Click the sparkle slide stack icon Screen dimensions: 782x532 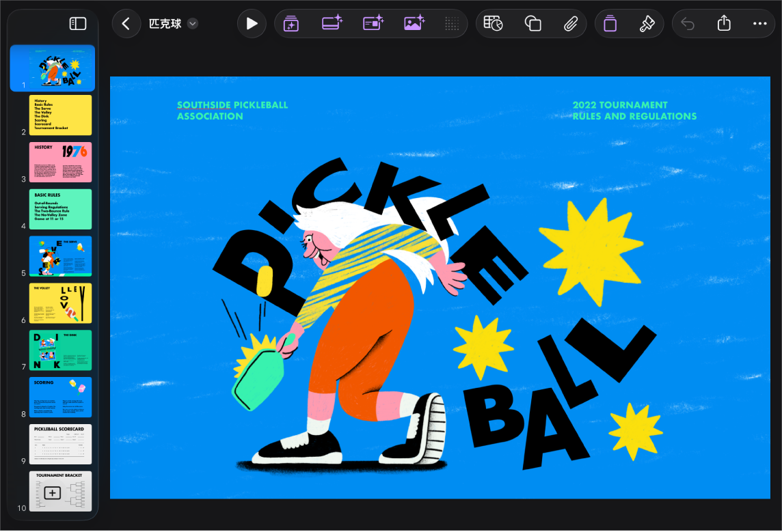(291, 24)
